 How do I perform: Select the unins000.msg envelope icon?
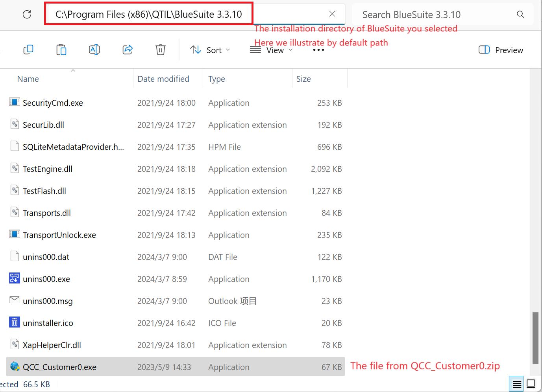pyautogui.click(x=15, y=300)
